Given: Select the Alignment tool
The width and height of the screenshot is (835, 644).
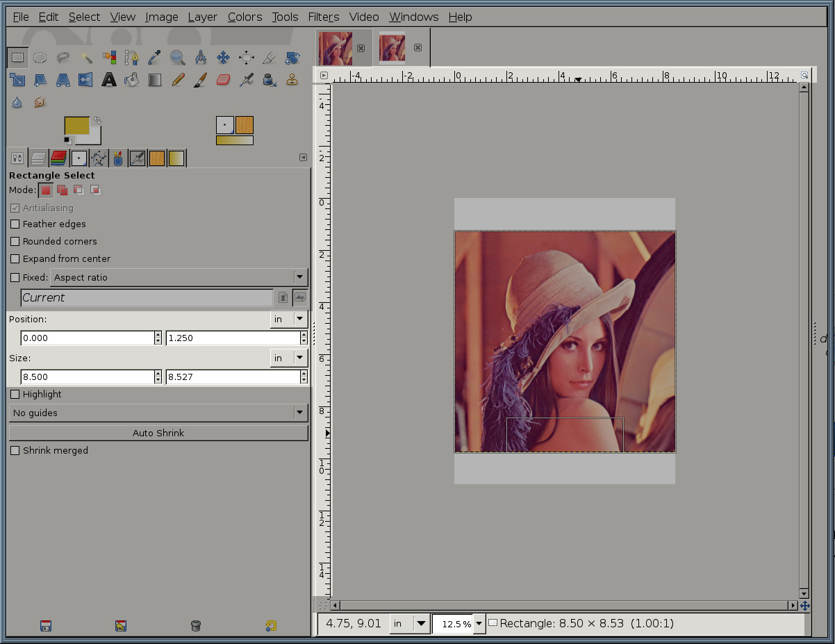Looking at the screenshot, I should click(247, 57).
